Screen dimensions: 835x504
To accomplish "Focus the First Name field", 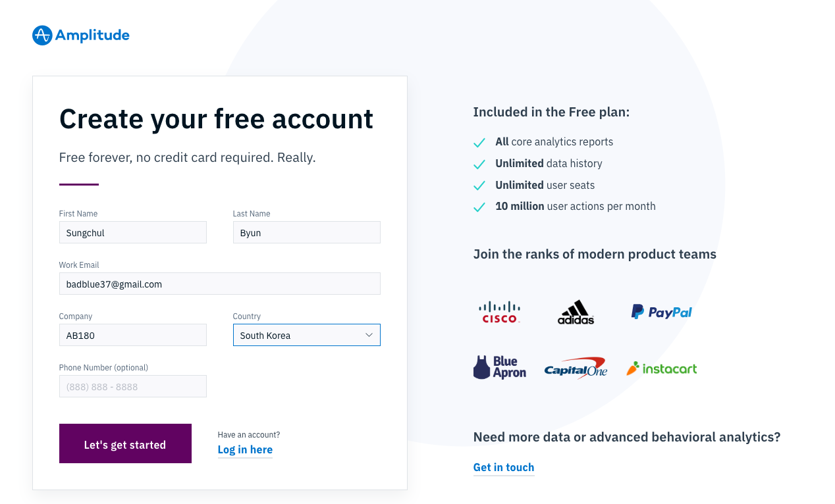I will [x=133, y=232].
